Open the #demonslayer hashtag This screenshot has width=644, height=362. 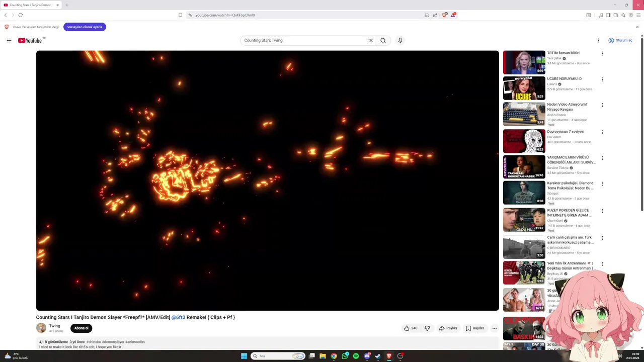[x=113, y=342]
